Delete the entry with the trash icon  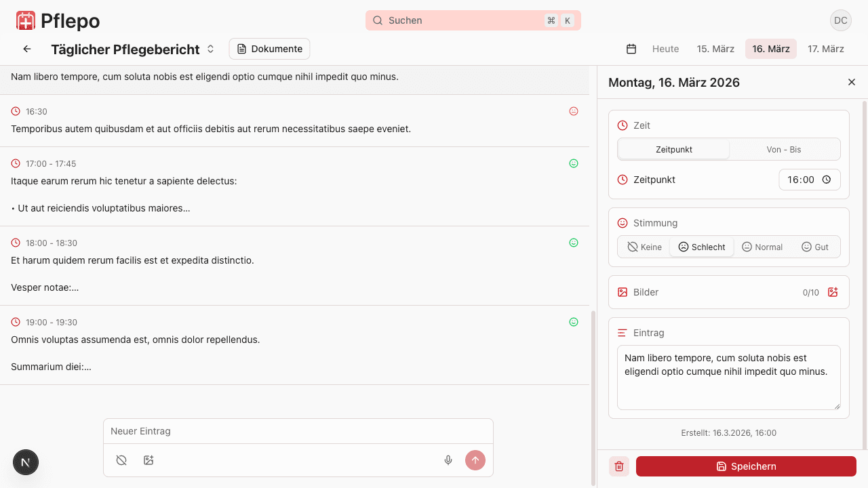tap(618, 466)
